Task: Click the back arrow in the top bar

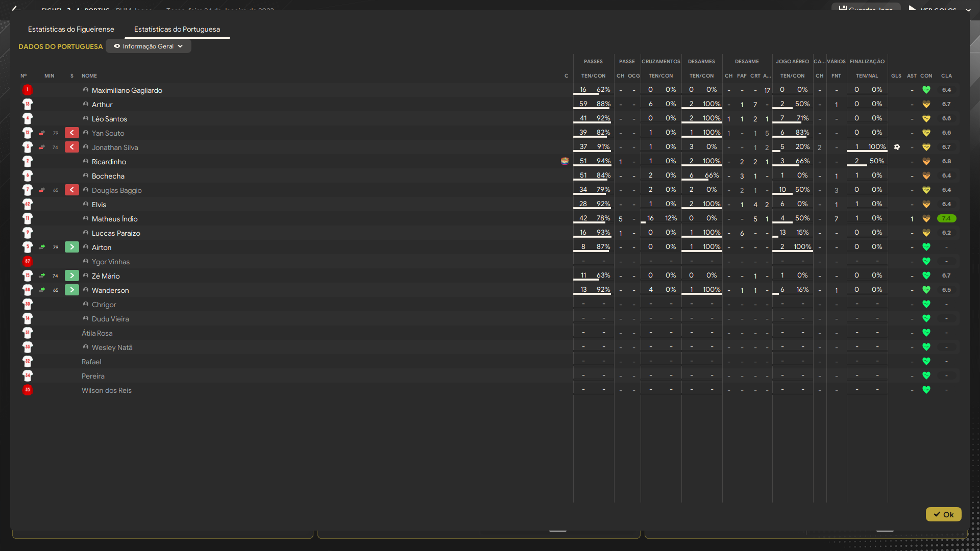Action: click(16, 8)
